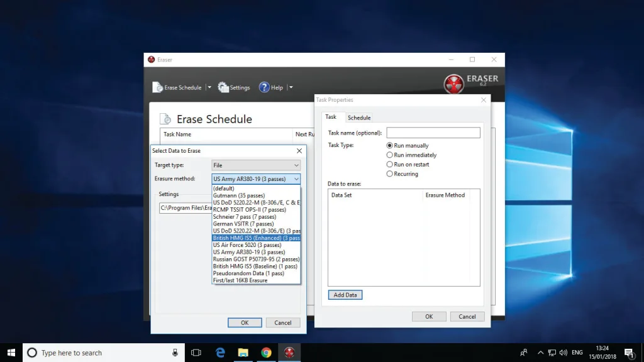Viewport: 644px width, 362px height.
Task: Choose Gutmann (35 passes) from the list
Action: [257, 195]
